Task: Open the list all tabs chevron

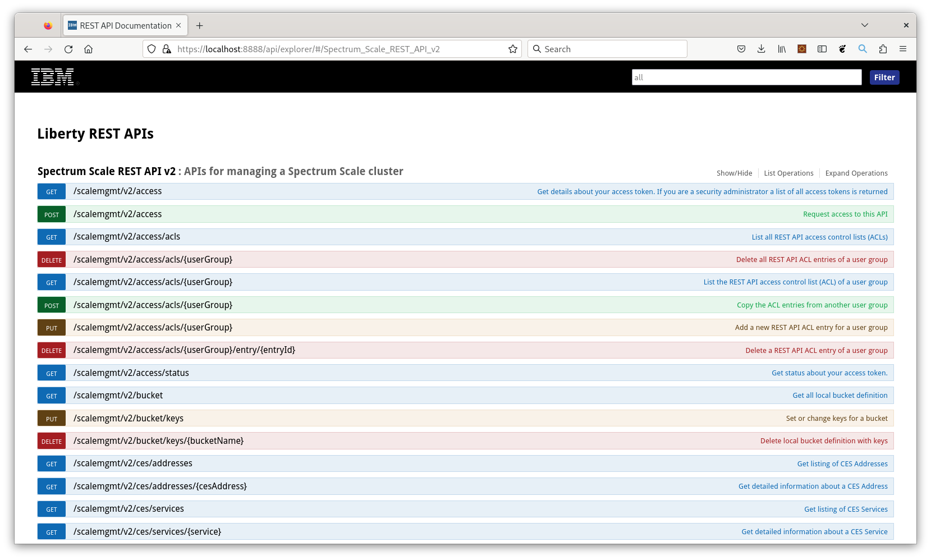Action: 865,25
